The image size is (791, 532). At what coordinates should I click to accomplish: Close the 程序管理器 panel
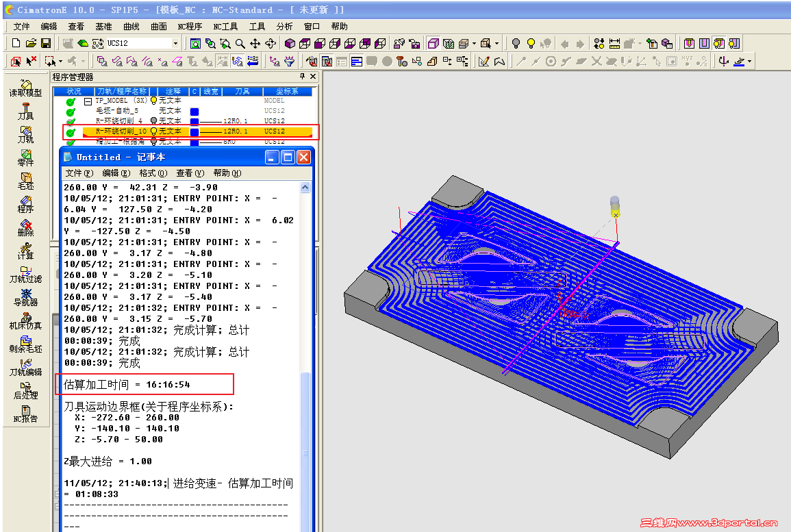[x=313, y=76]
